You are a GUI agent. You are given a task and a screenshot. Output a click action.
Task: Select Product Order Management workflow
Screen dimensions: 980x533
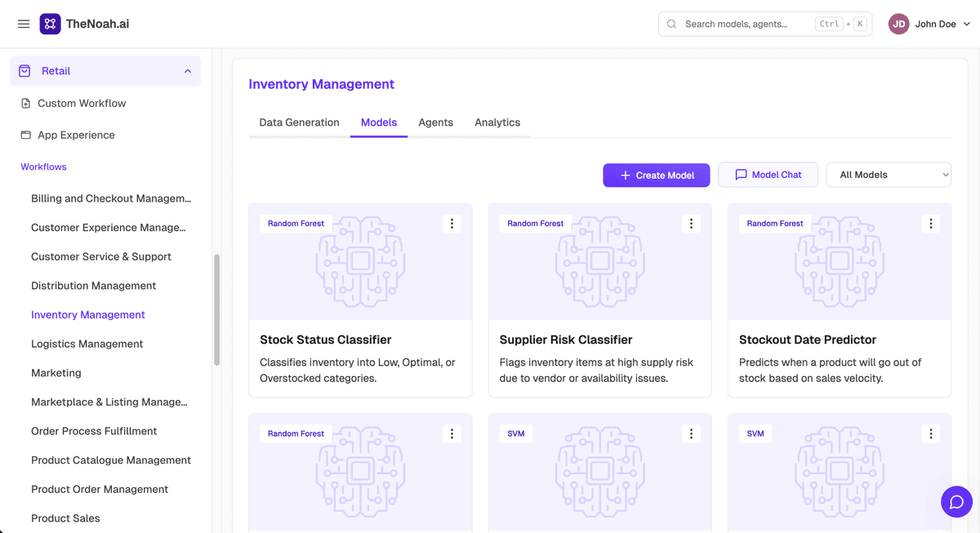(100, 489)
